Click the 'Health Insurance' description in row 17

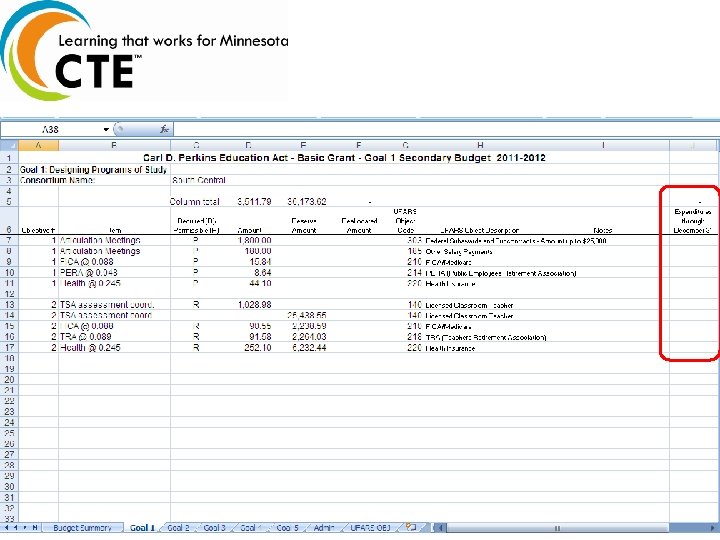450,349
